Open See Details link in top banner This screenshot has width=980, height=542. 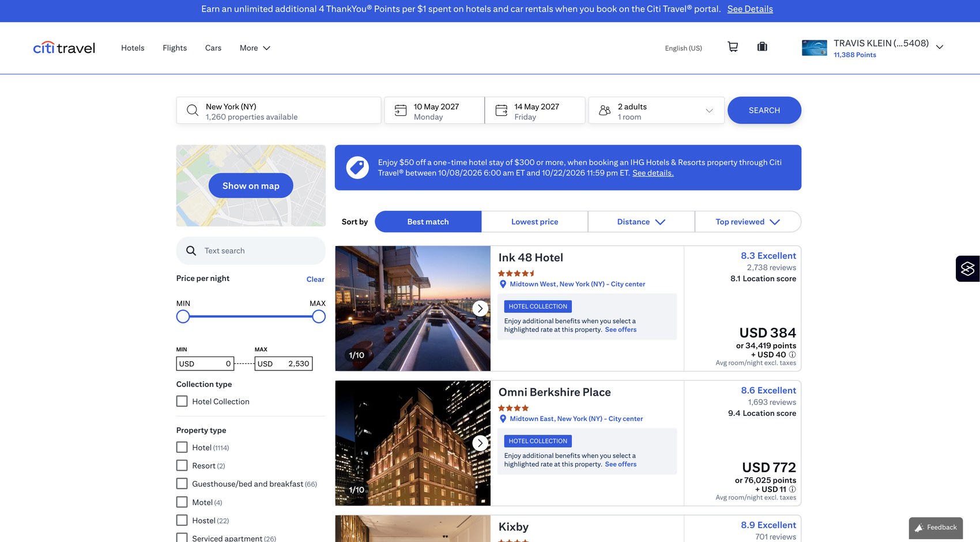pos(750,9)
